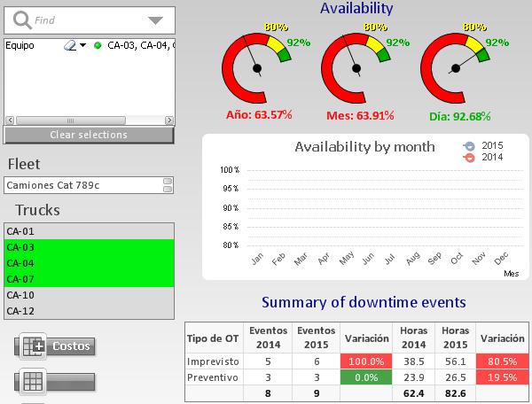The width and height of the screenshot is (532, 404).
Task: Select truck CA-01 in Trucks list
Action: (87, 231)
